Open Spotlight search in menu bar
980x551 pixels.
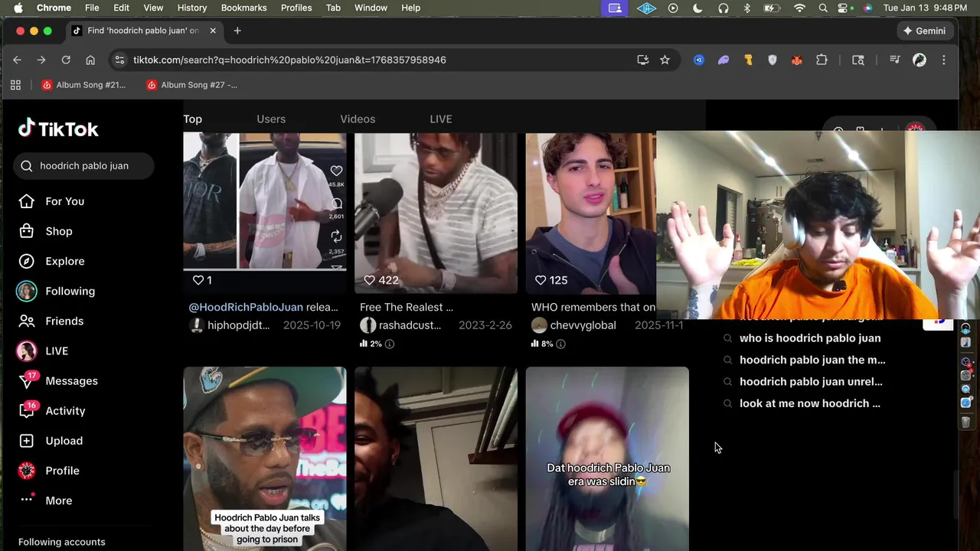(822, 8)
